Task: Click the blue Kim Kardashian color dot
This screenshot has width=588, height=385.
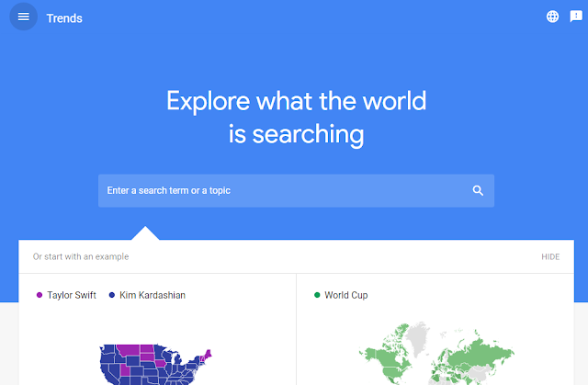Action: click(x=112, y=295)
